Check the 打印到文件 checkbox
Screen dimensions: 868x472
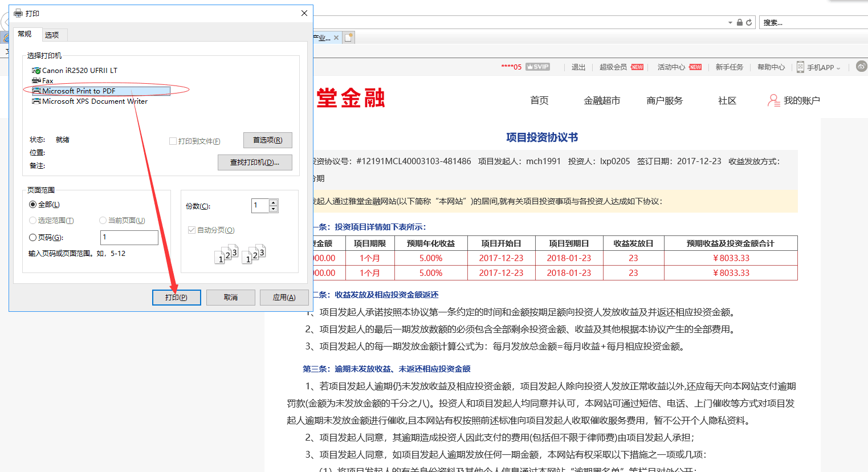tap(173, 141)
